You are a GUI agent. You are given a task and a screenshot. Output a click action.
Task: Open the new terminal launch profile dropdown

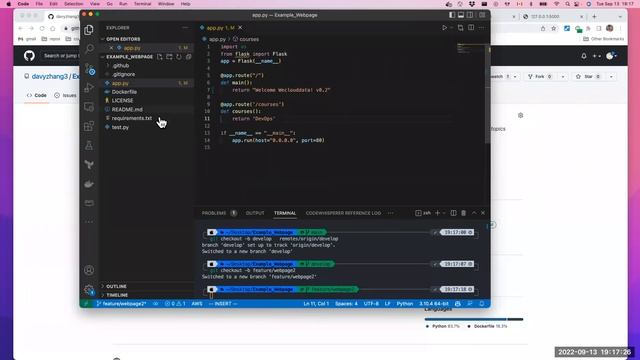(444, 213)
